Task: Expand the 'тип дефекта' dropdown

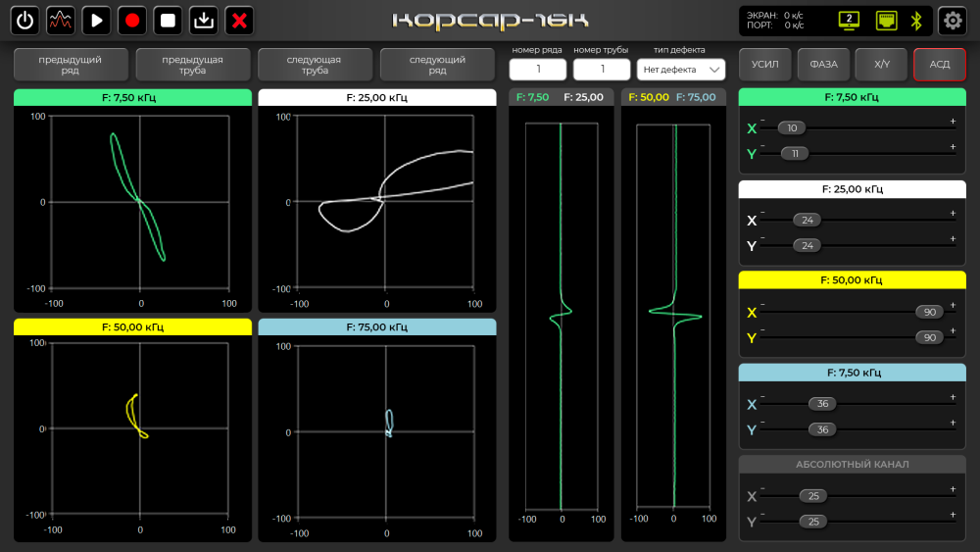Action: coord(680,70)
